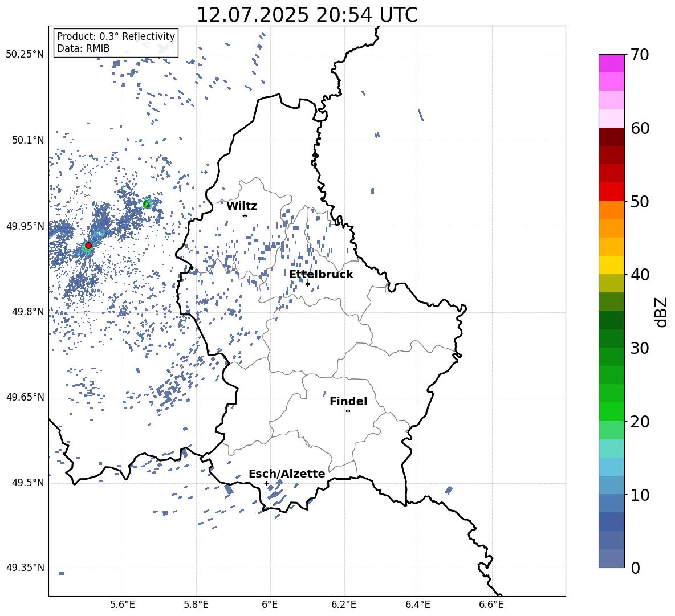
Task: Click the Findel location cross marker
Action: 348,411
